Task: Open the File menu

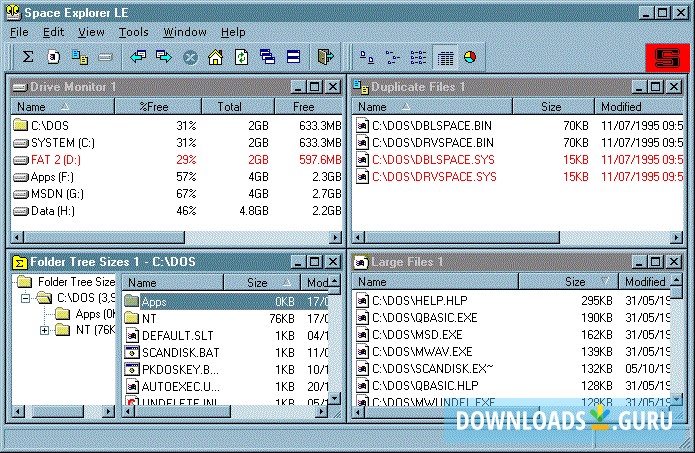Action: click(x=19, y=32)
